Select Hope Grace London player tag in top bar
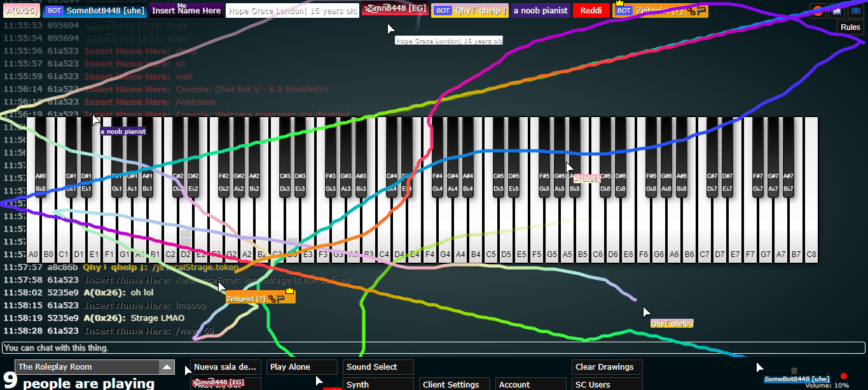This screenshot has height=390, width=868. click(x=293, y=10)
